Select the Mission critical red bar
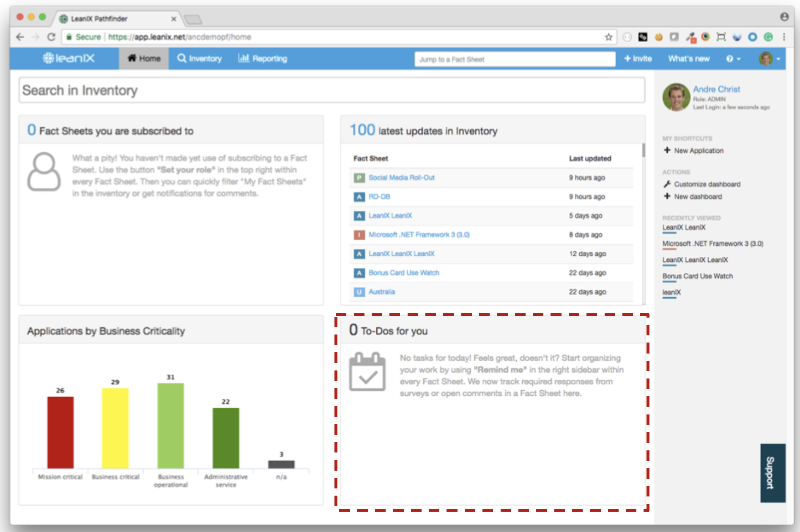This screenshot has height=532, width=800. (x=60, y=431)
